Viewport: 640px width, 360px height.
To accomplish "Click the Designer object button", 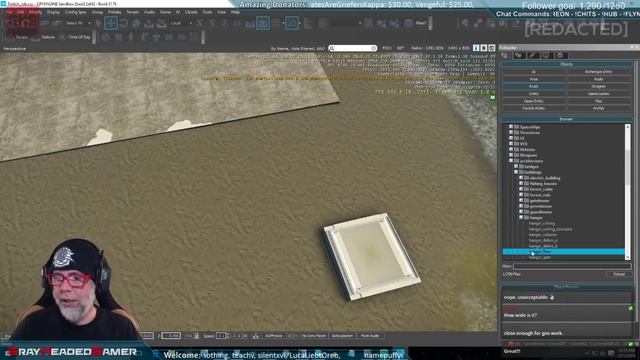I will pos(599,87).
